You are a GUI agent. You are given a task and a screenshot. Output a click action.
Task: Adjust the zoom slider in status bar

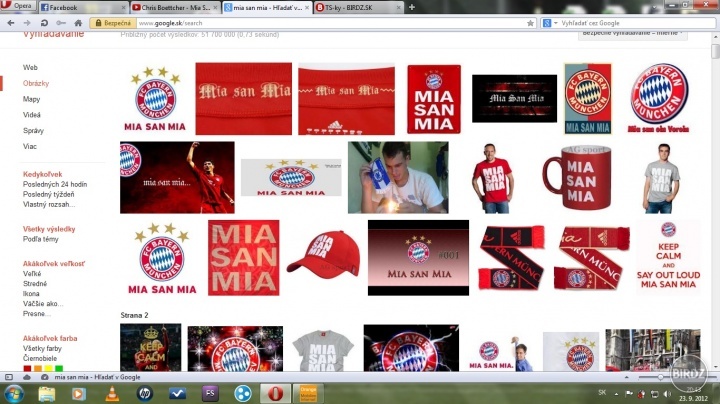660,377
